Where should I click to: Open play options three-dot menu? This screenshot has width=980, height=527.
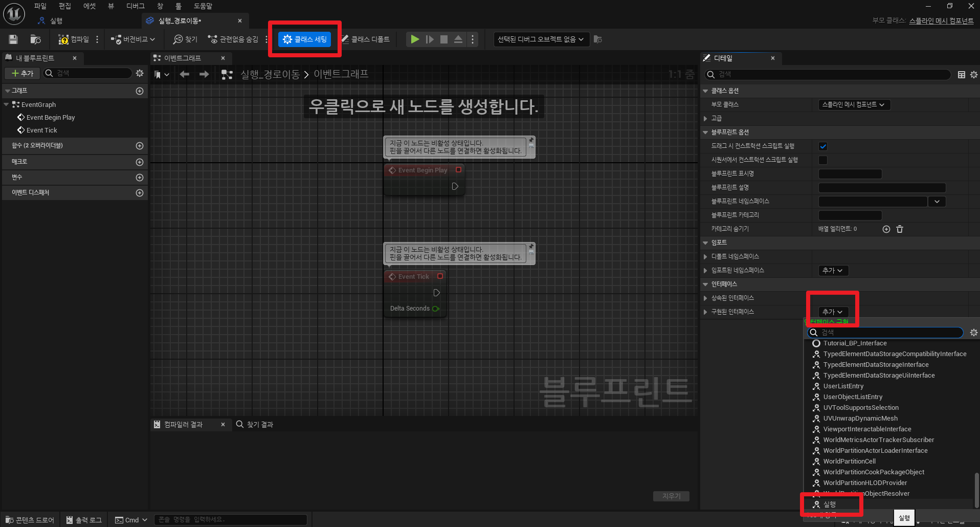point(473,39)
